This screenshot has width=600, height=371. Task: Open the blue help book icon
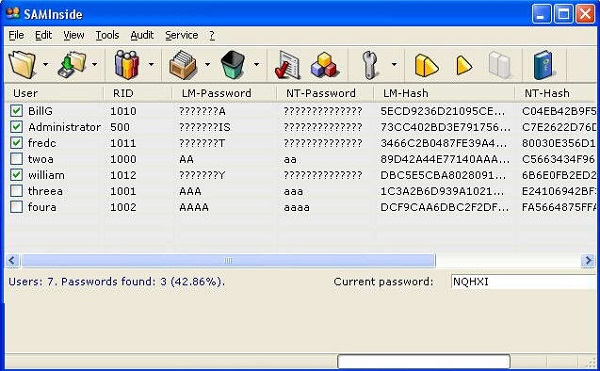click(x=543, y=65)
